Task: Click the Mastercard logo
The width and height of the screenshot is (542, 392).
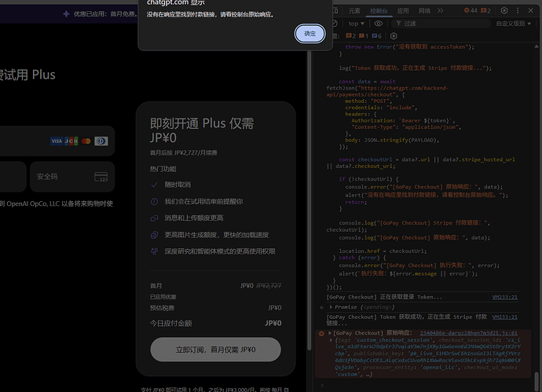Action: tap(86, 141)
